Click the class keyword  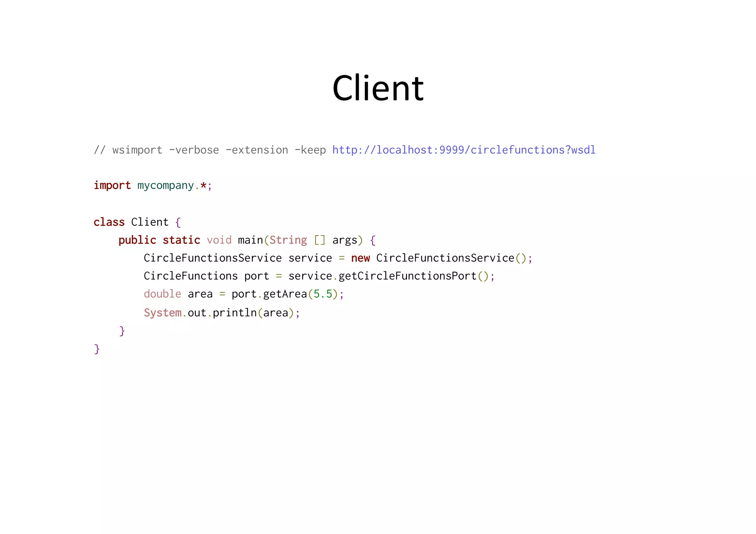tap(109, 222)
